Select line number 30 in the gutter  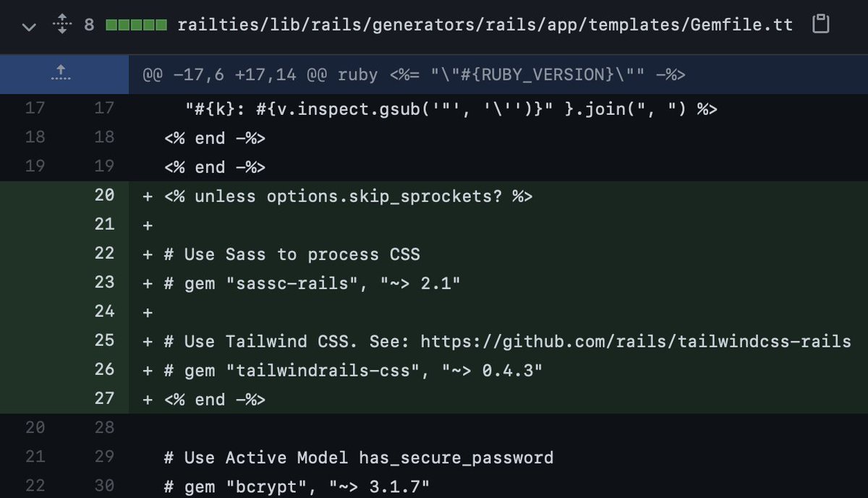coord(104,486)
